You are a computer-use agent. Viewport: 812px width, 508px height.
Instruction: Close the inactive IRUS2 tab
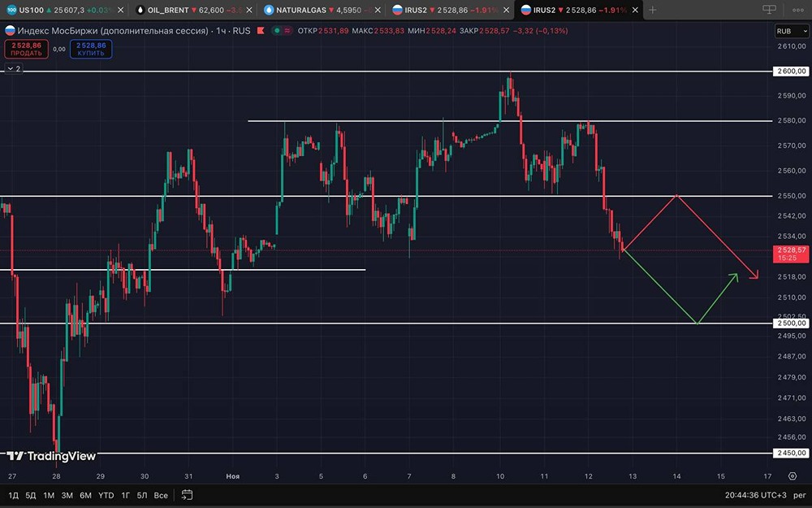tap(506, 10)
